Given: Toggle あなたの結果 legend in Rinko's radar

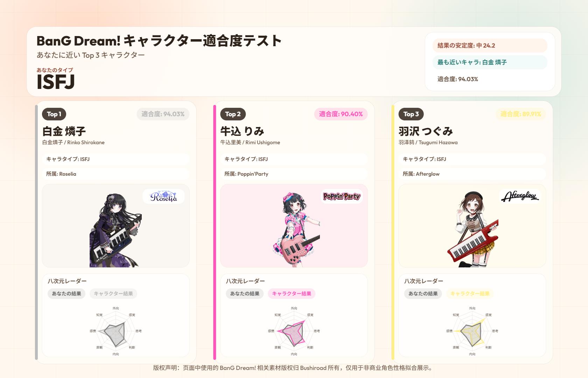Looking at the screenshot, I should 66,294.
